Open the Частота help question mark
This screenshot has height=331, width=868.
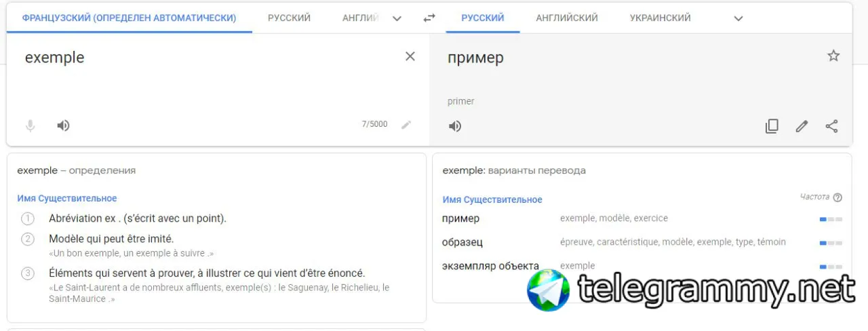(837, 197)
